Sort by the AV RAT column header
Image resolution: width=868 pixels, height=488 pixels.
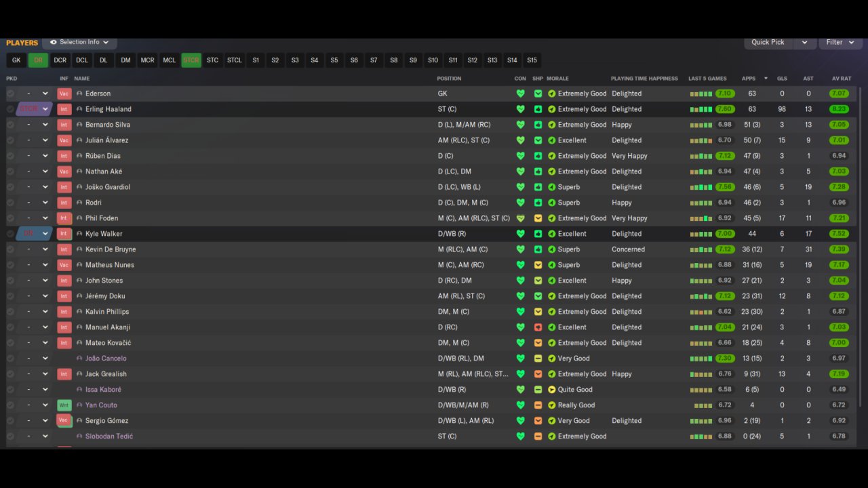coord(841,79)
